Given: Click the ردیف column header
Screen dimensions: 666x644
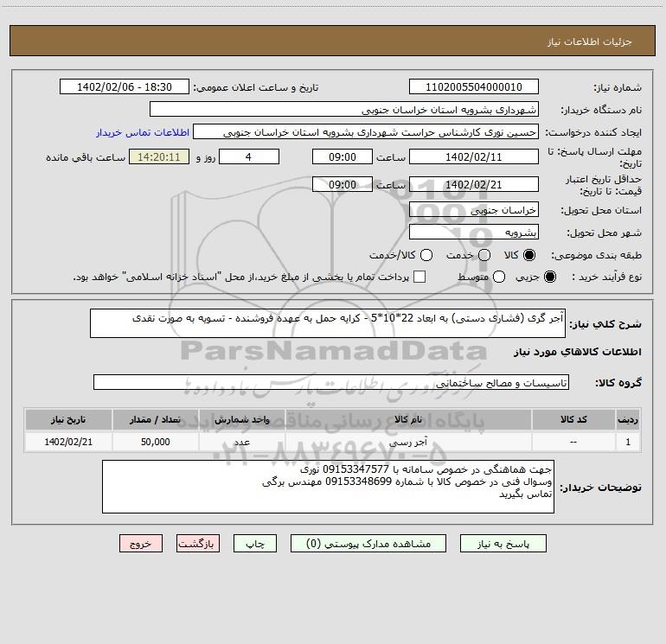Looking at the screenshot, I should click(x=628, y=419).
